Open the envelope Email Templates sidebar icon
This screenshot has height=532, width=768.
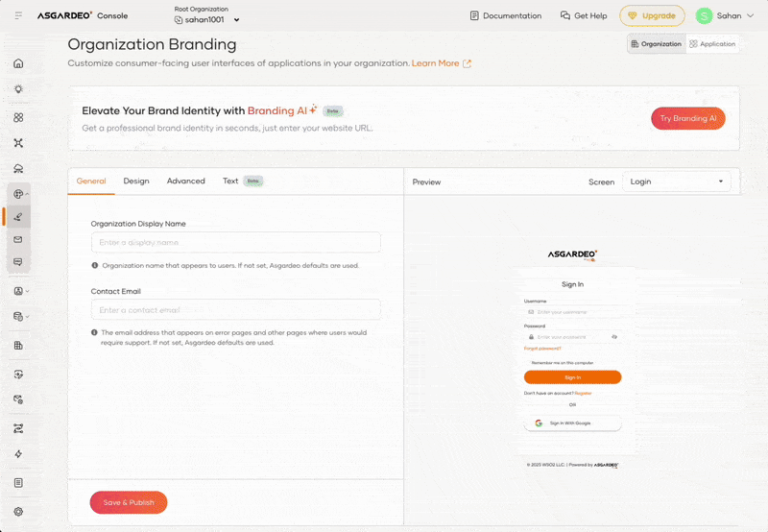pos(18,239)
